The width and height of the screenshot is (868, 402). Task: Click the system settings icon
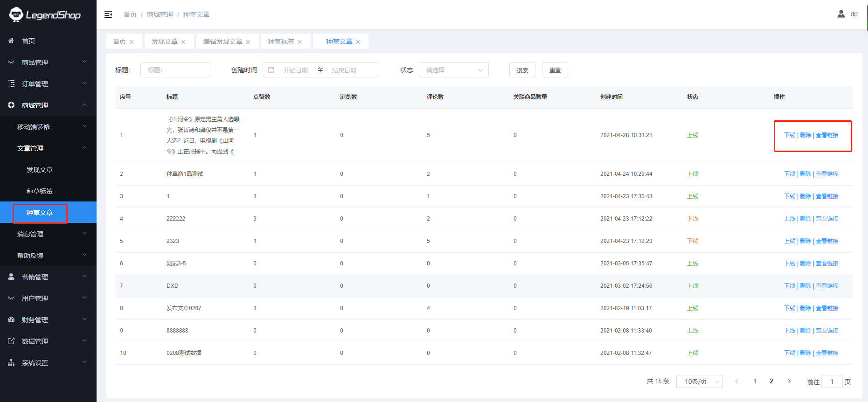[11, 362]
